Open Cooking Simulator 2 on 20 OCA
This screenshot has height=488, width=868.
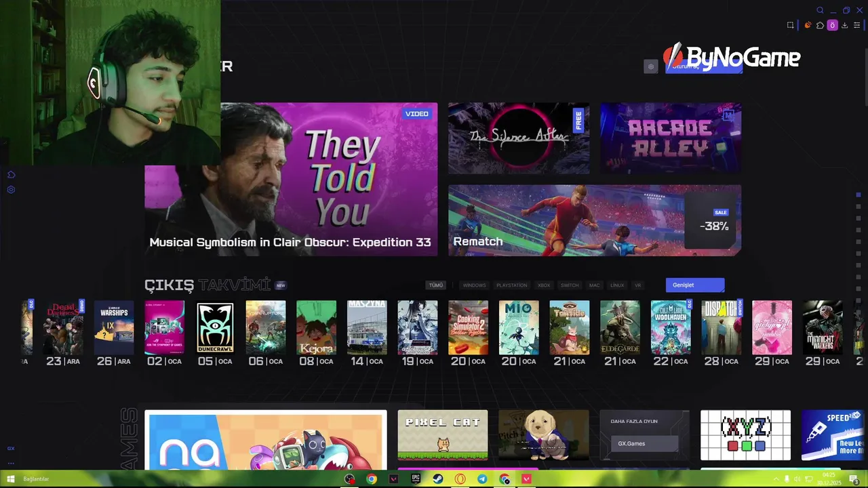[x=468, y=328]
